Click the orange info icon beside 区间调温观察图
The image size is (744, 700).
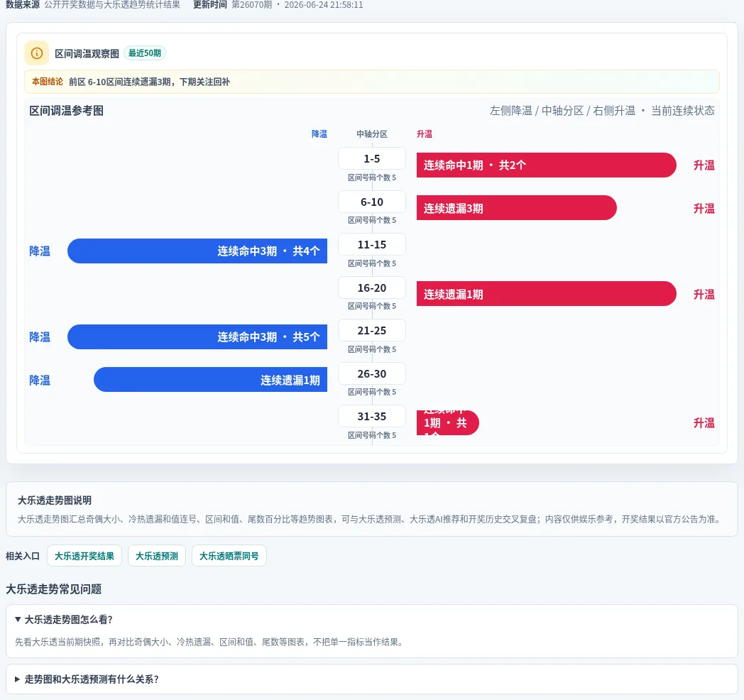pyautogui.click(x=36, y=53)
